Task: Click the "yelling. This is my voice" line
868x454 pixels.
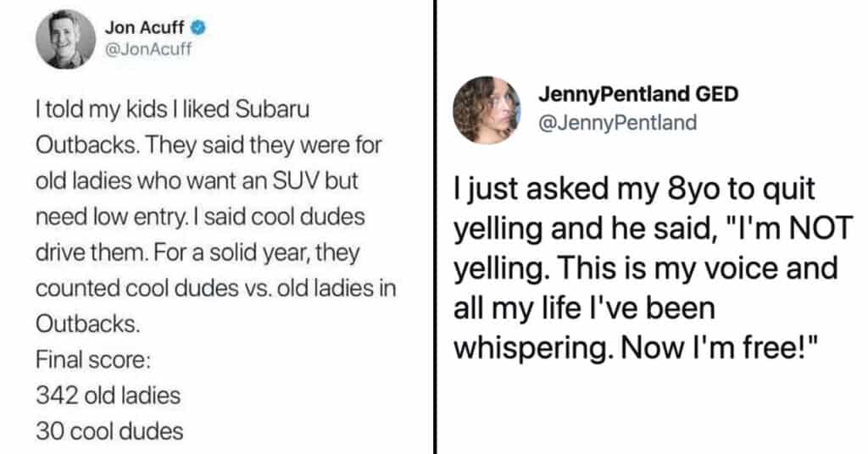Action: [647, 269]
